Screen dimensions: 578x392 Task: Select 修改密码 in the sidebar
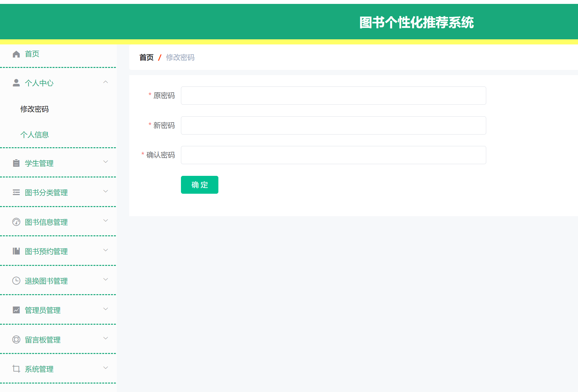tap(34, 109)
